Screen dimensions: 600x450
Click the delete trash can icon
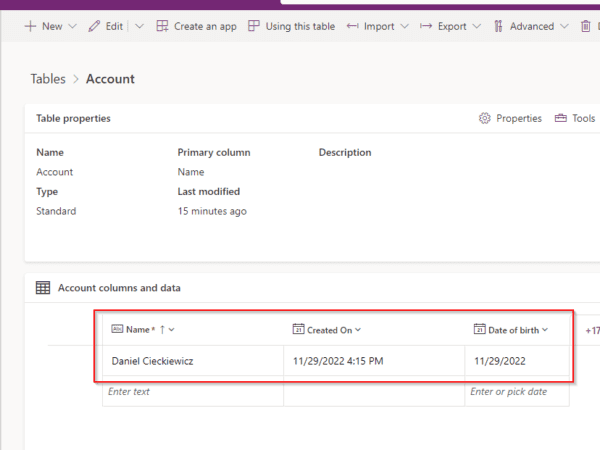pyautogui.click(x=586, y=26)
